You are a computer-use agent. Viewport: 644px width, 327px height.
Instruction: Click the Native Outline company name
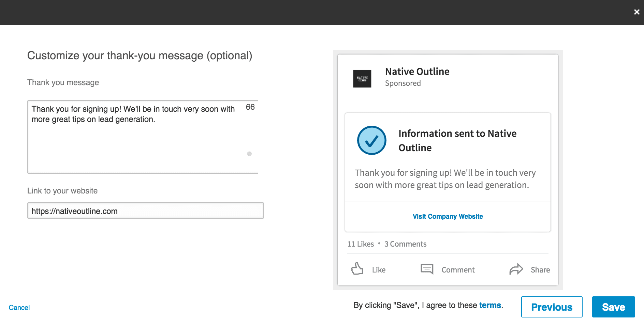coord(417,72)
